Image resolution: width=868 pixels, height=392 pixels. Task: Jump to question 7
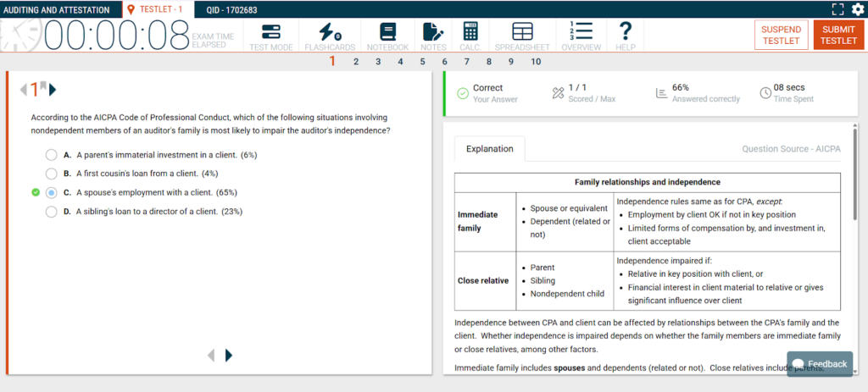467,61
